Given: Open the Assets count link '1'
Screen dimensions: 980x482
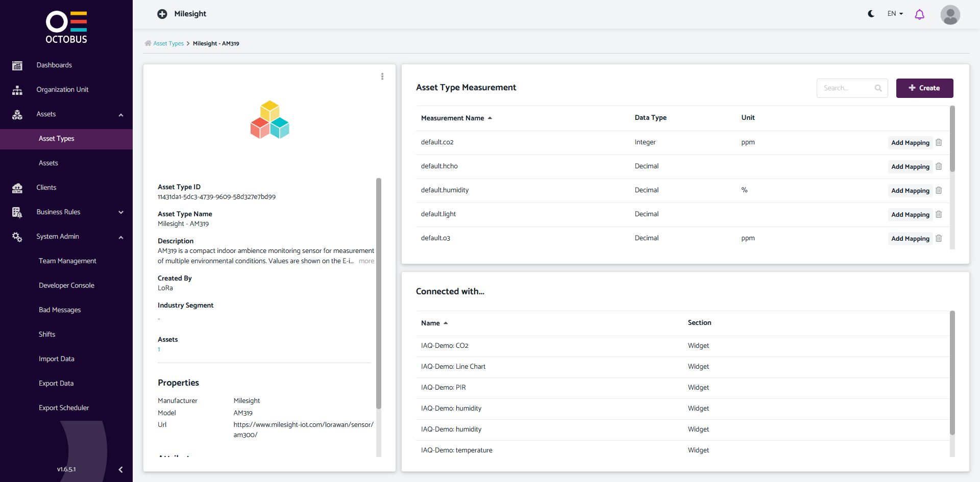Looking at the screenshot, I should tap(159, 349).
